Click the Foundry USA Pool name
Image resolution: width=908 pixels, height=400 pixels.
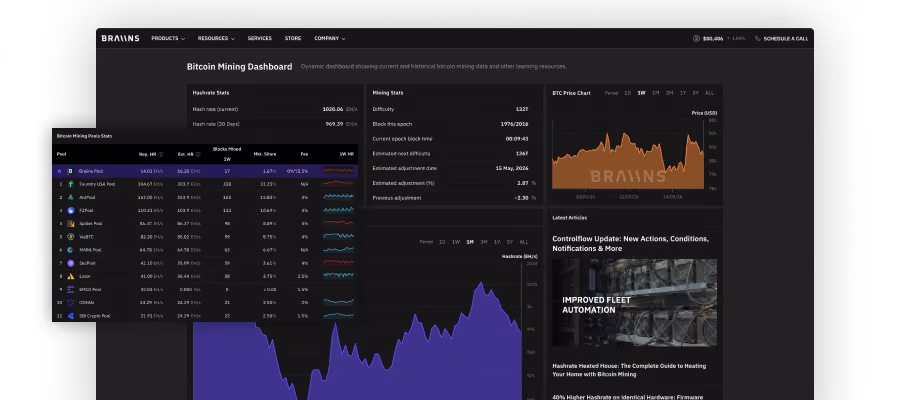coord(97,184)
